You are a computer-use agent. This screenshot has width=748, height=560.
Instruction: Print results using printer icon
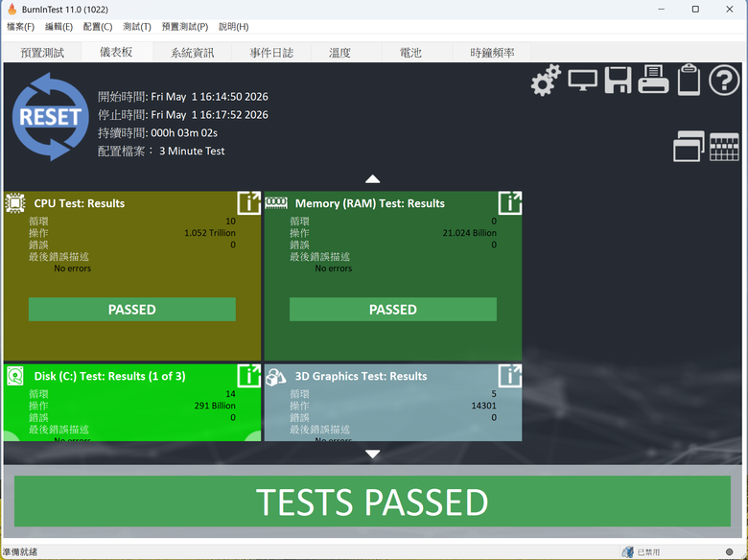click(653, 80)
